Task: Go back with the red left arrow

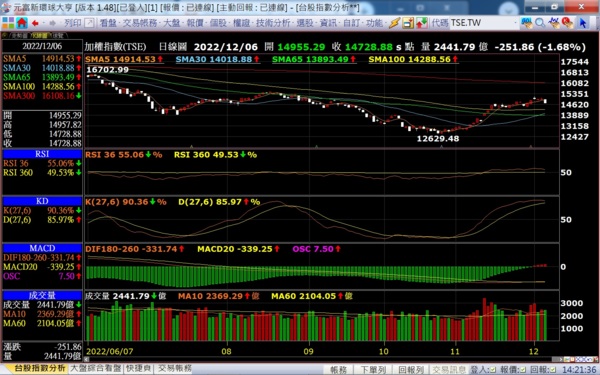Action: 36,23
